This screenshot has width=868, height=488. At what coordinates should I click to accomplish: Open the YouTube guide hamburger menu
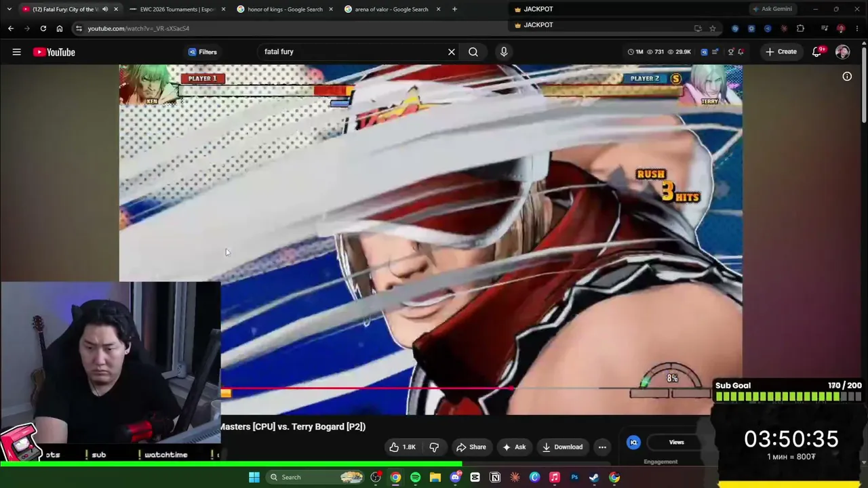tap(16, 52)
